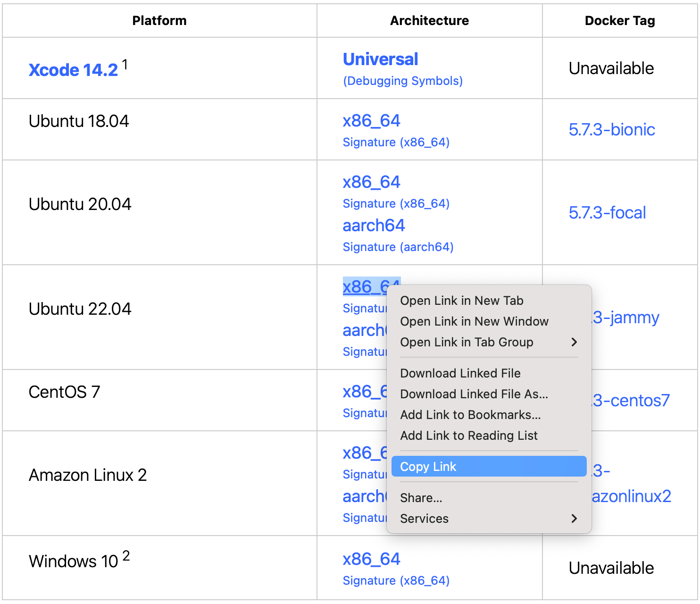This screenshot has height=604, width=700.
Task: Open the 5.7.3-focal Docker tag link
Action: pos(607,212)
